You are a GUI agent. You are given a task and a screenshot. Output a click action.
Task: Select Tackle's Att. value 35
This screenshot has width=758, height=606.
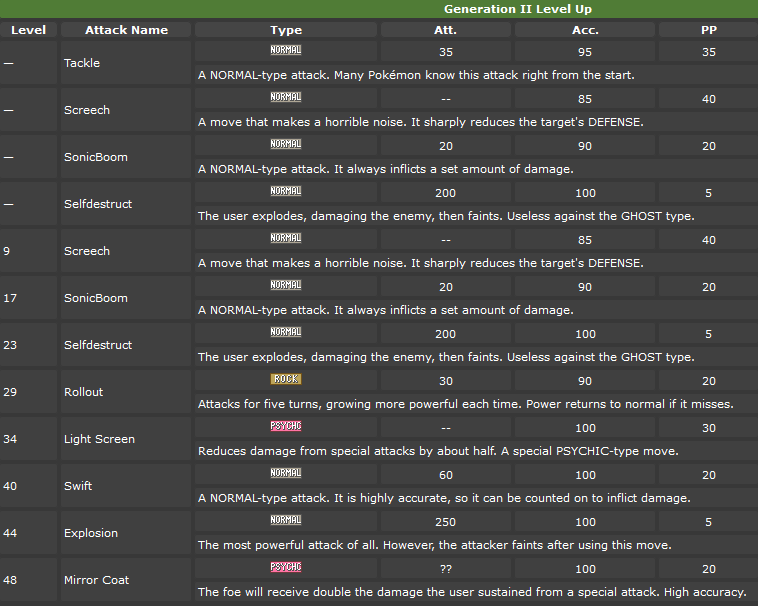point(446,52)
